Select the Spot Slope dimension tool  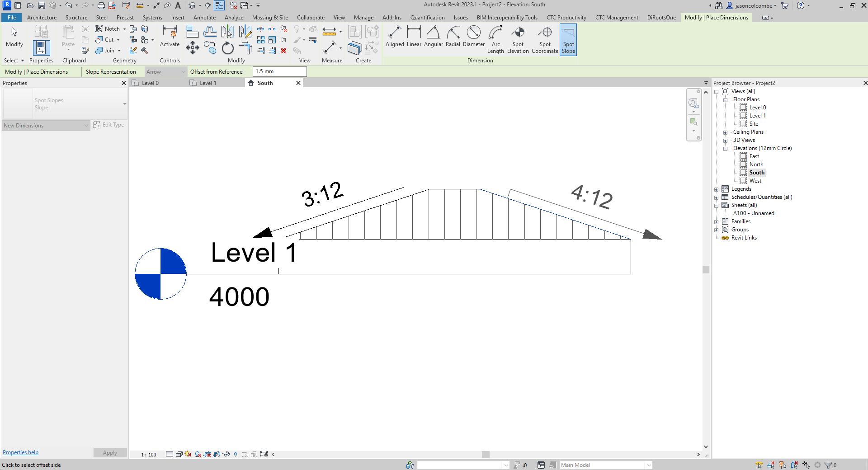point(568,40)
